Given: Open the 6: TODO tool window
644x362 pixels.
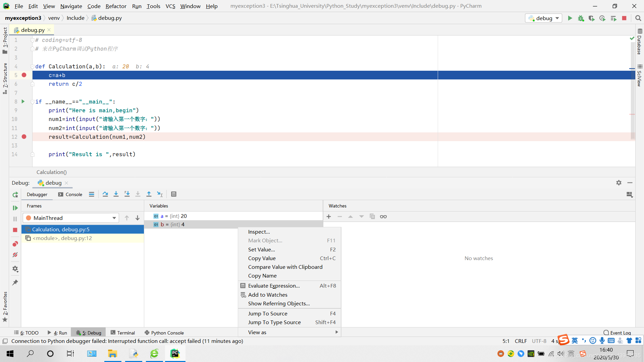Looking at the screenshot, I should tap(26, 333).
